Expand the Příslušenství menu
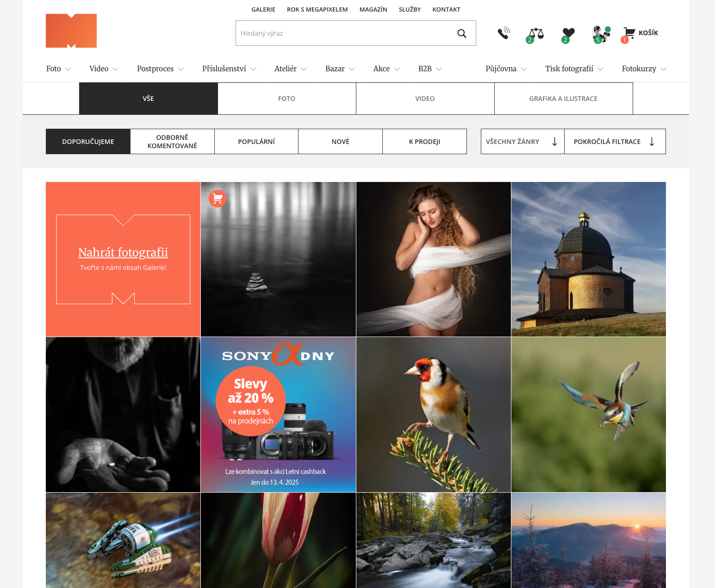Viewport: 715px width, 588px height. click(230, 69)
